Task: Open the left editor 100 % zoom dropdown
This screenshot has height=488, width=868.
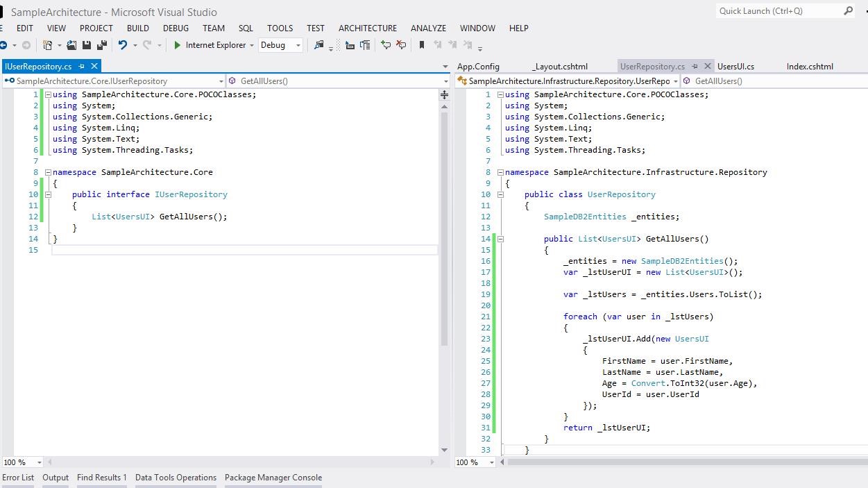Action: pos(39,462)
